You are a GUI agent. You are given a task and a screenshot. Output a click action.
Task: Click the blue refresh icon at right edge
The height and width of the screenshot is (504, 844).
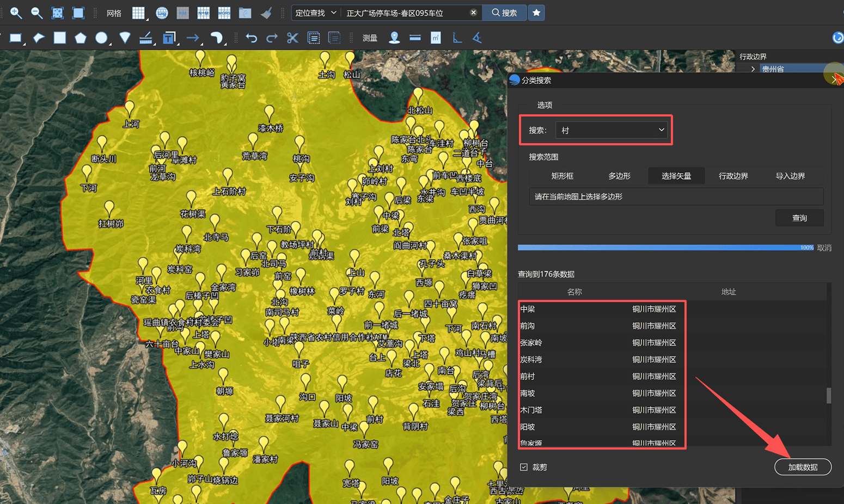coord(838,38)
